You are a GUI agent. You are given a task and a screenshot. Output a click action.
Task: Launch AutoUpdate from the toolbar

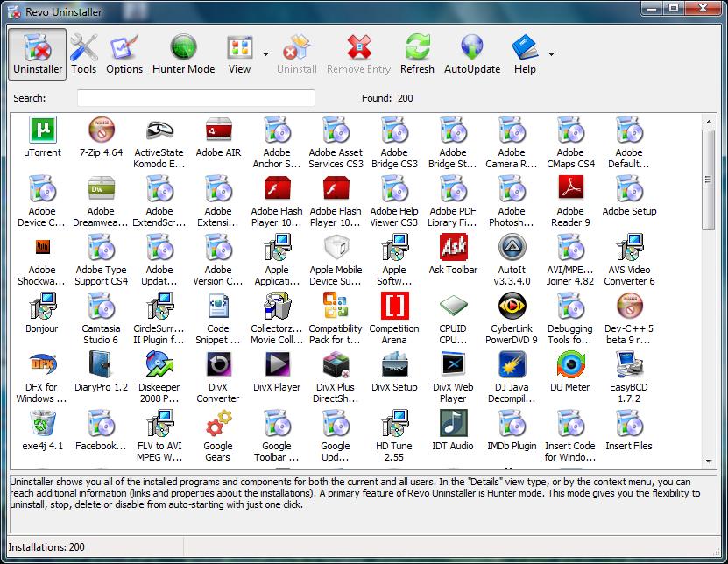point(472,54)
